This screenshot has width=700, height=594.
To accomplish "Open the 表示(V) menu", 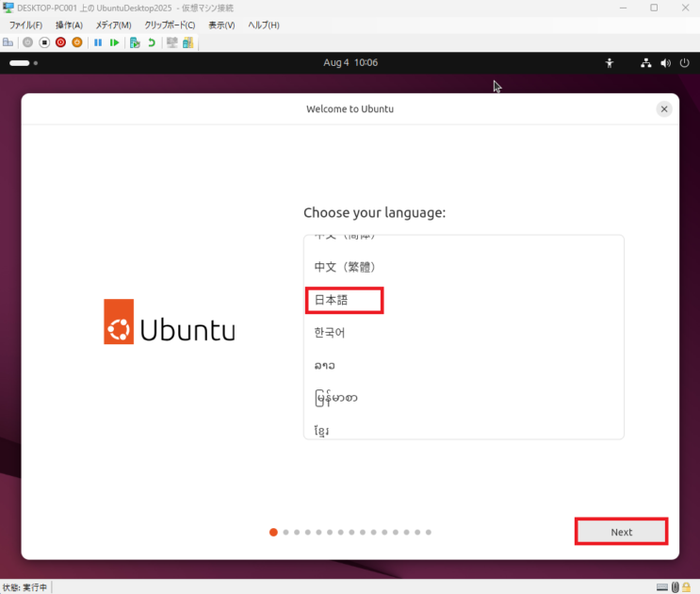I will click(221, 25).
